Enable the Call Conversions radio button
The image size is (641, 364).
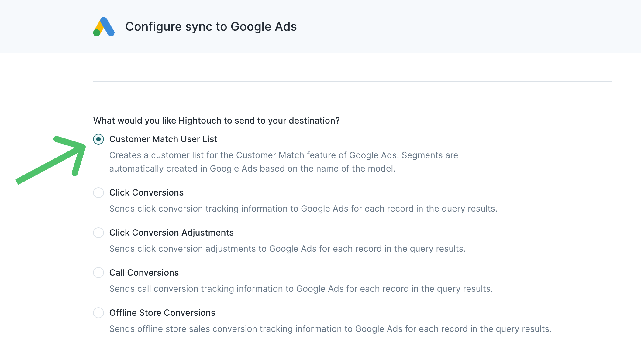pos(98,273)
